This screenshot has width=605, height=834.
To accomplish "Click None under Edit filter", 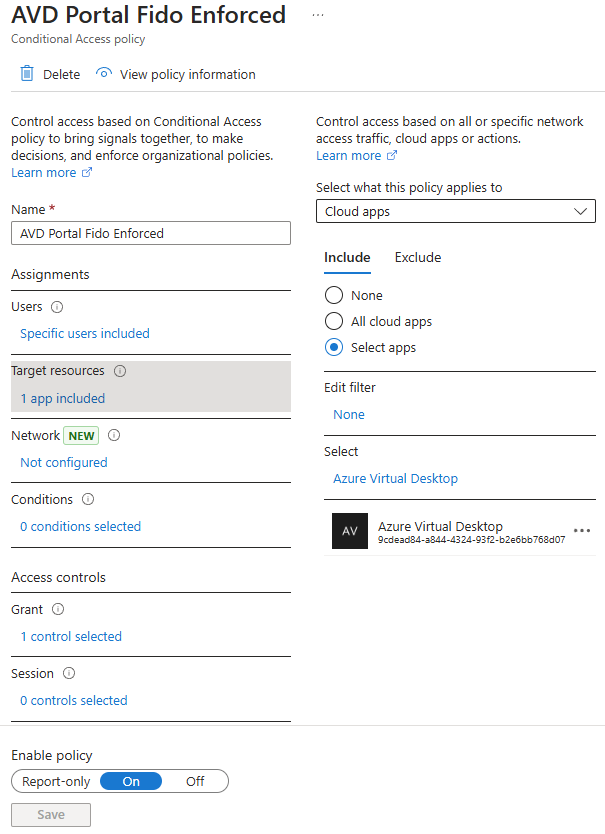I will coord(349,414).
